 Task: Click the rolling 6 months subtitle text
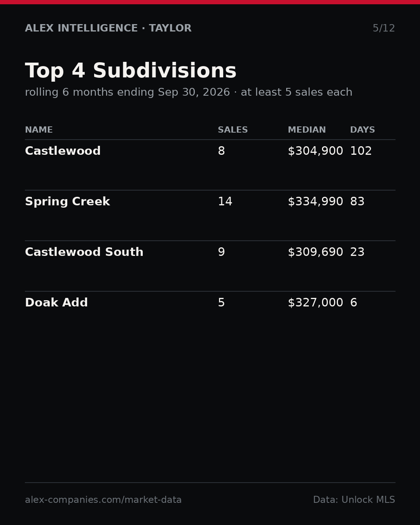coord(189,93)
